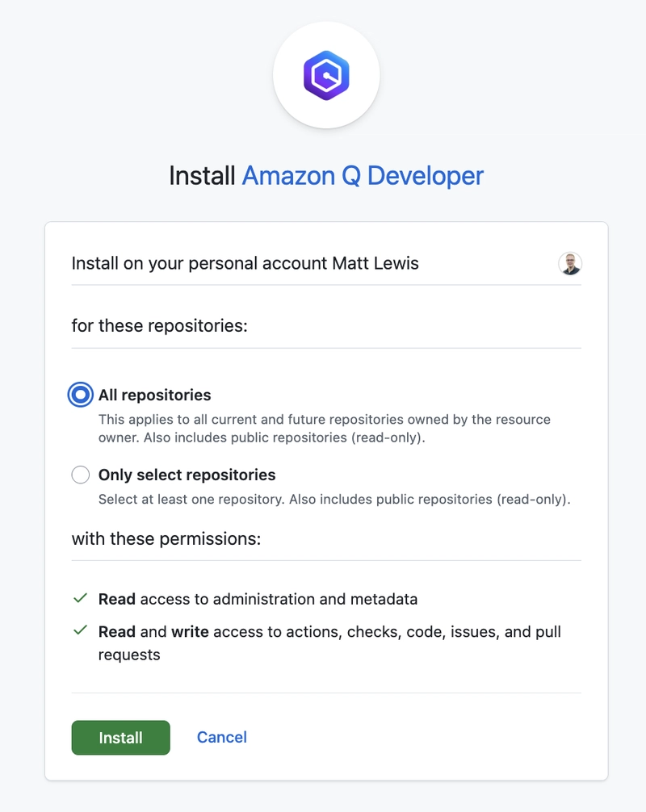The width and height of the screenshot is (646, 812).
Task: Click the white circle around app logo
Action: coord(326,75)
